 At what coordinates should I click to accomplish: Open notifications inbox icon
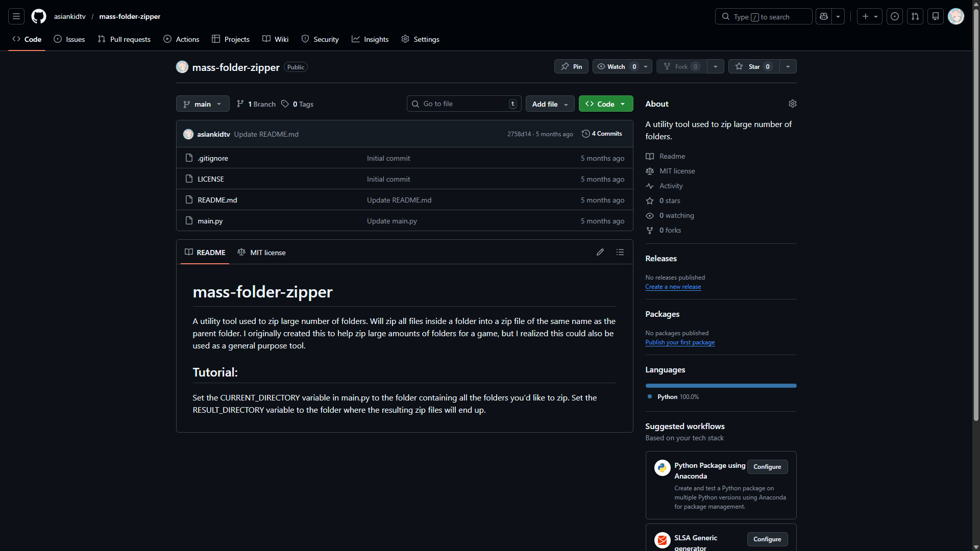pyautogui.click(x=936, y=16)
